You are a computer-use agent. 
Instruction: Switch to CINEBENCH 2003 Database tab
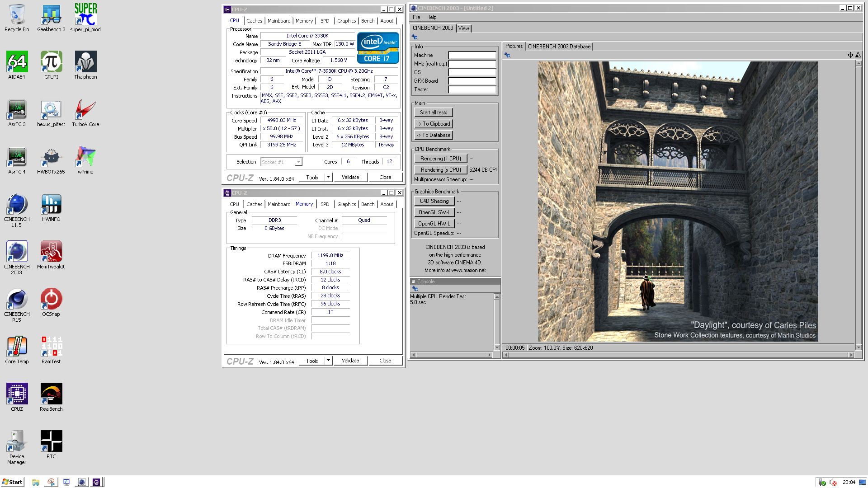pyautogui.click(x=559, y=47)
